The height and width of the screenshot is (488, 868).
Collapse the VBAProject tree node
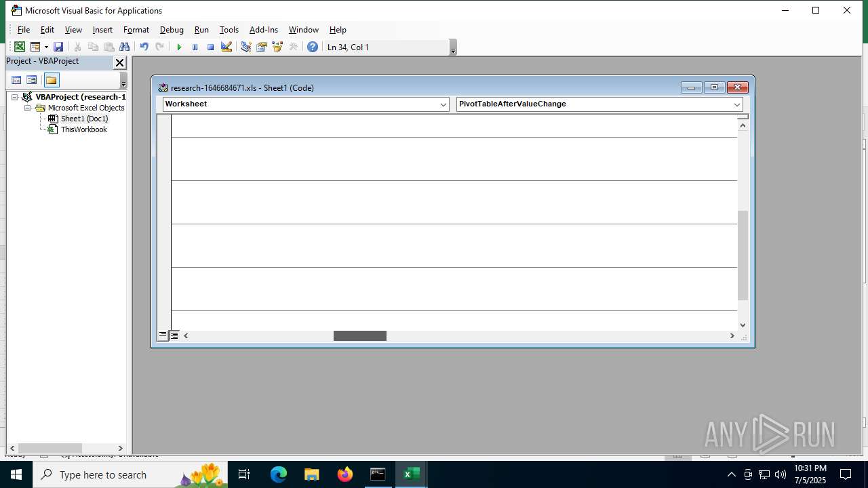pyautogui.click(x=14, y=97)
